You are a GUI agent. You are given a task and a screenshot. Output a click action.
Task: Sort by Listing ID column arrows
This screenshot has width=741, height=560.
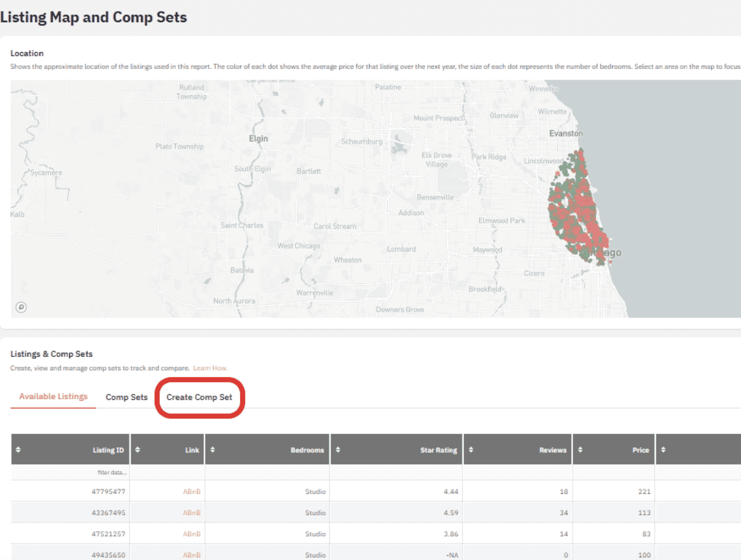click(x=18, y=450)
